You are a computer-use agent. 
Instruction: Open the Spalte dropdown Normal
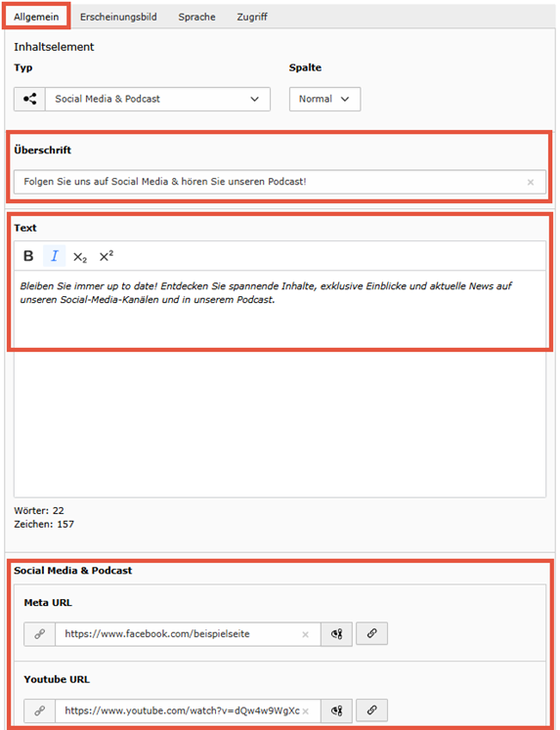click(324, 99)
